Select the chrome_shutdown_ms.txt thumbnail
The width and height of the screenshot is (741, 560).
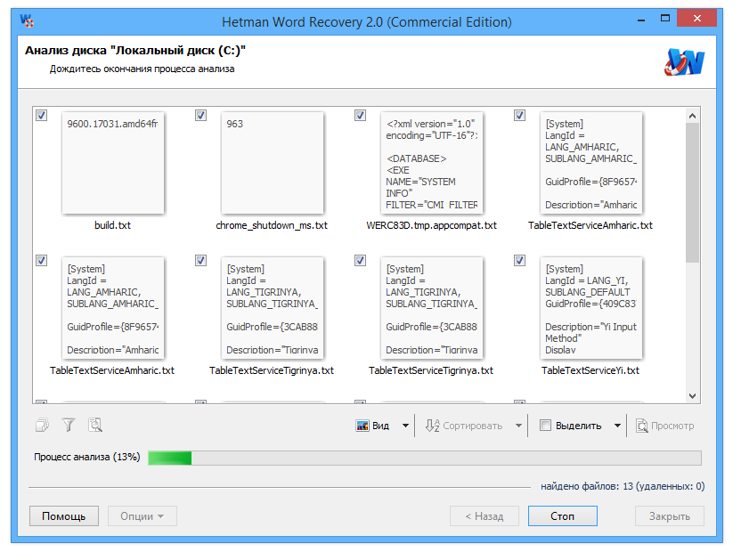[x=273, y=163]
